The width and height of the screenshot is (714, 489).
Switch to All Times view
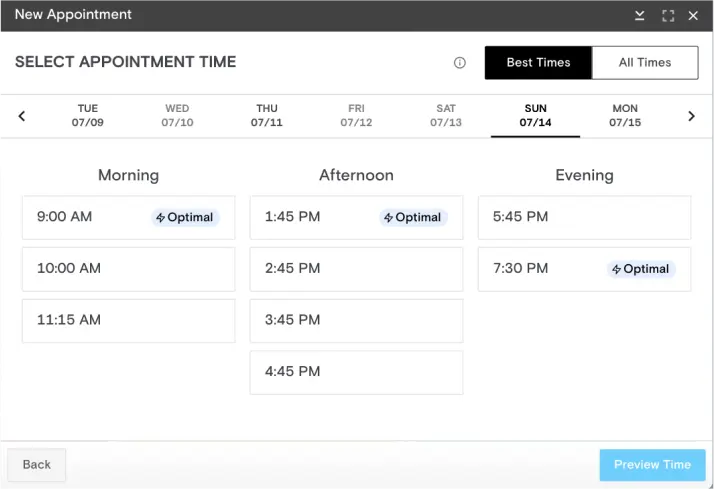[645, 62]
